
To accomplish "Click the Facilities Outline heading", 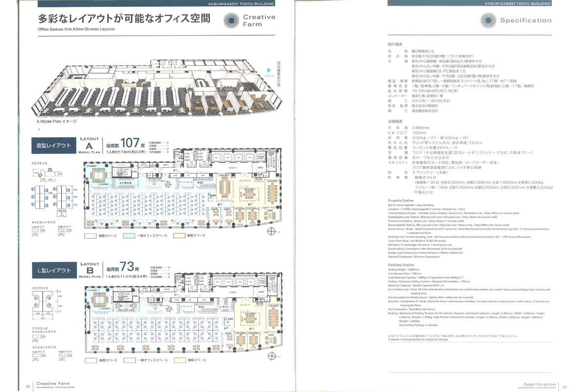I will click(x=401, y=265).
